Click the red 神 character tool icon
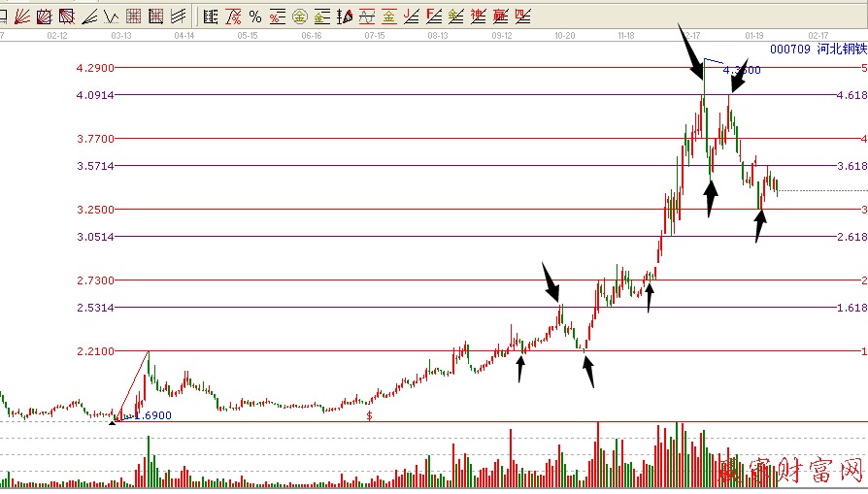Image resolution: width=868 pixels, height=494 pixels. (x=478, y=16)
